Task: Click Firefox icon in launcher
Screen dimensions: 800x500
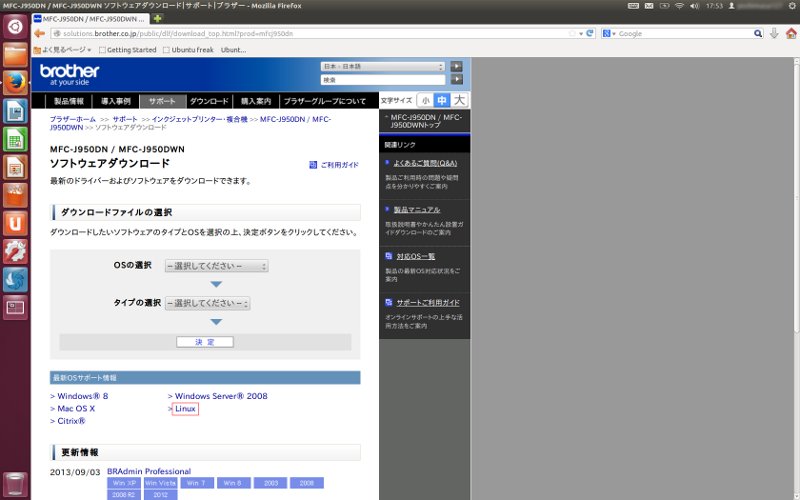Action: [x=15, y=83]
